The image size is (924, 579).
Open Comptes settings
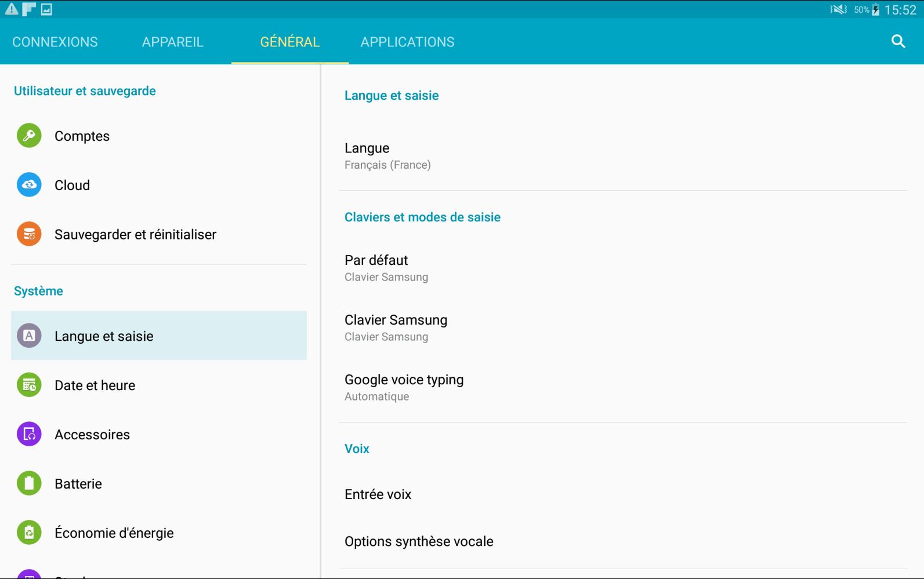click(159, 136)
